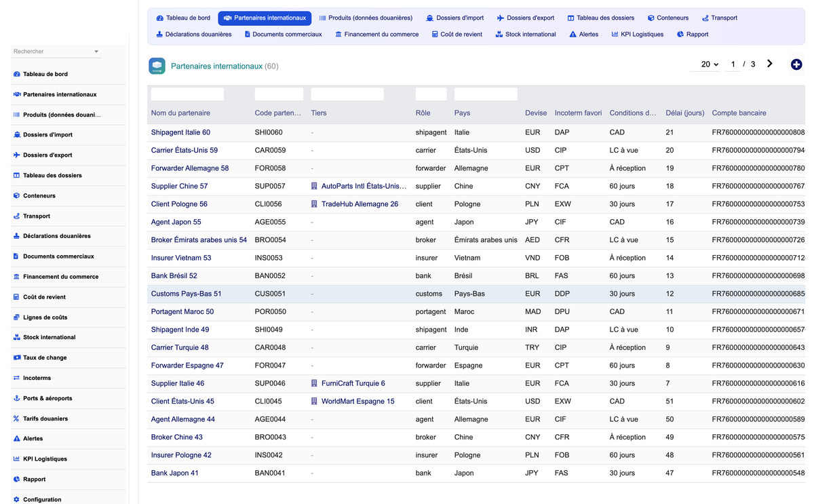Click the Conteneurs box icon in sidebar
Image resolution: width=814 pixels, height=504 pixels.
pos(17,195)
